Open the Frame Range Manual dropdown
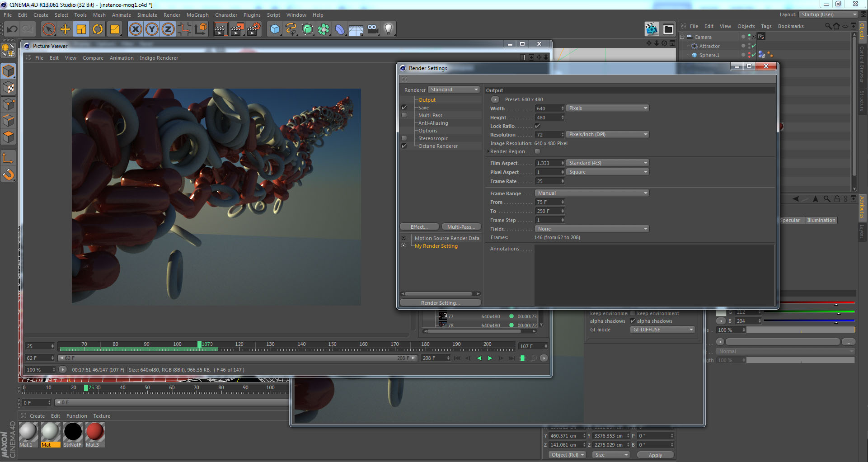Screen dimensions: 868x462 (592, 193)
